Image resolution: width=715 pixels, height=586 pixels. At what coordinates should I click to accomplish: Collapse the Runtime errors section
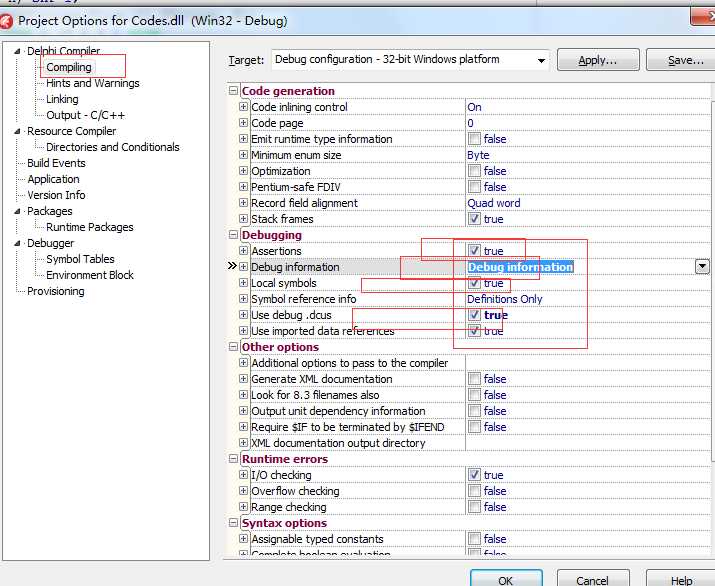click(x=233, y=459)
